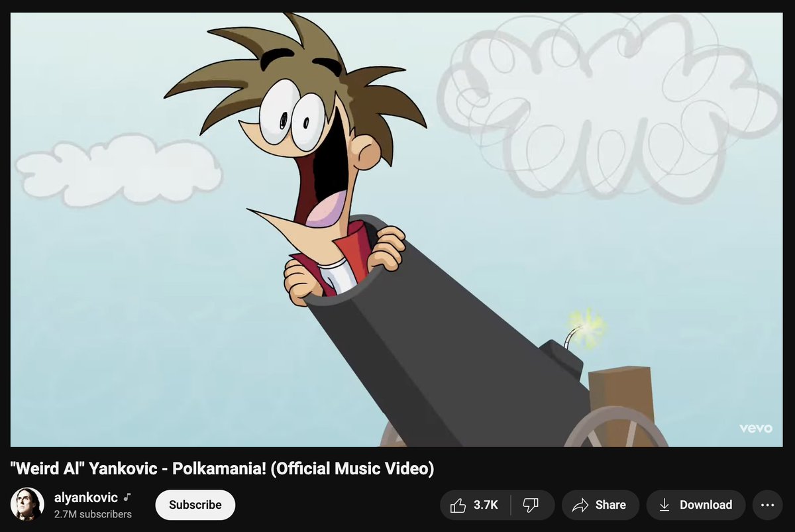The height and width of the screenshot is (532, 795).
Task: Download the video
Action: point(696,505)
